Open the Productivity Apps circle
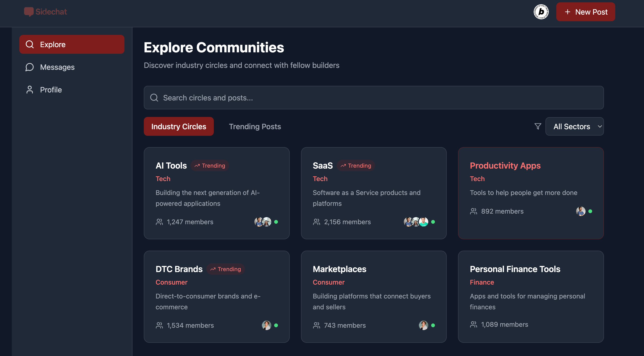The width and height of the screenshot is (644, 356). coord(505,166)
